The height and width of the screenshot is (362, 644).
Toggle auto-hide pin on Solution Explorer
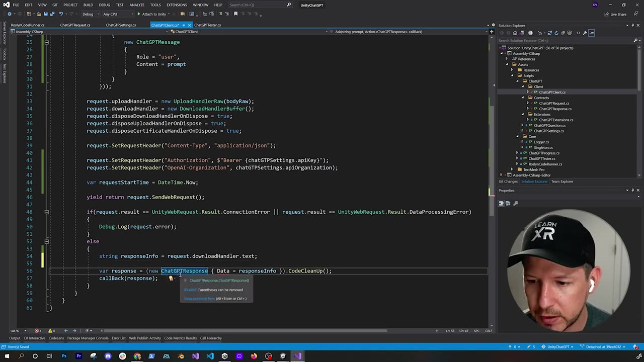pyautogui.click(x=633, y=25)
